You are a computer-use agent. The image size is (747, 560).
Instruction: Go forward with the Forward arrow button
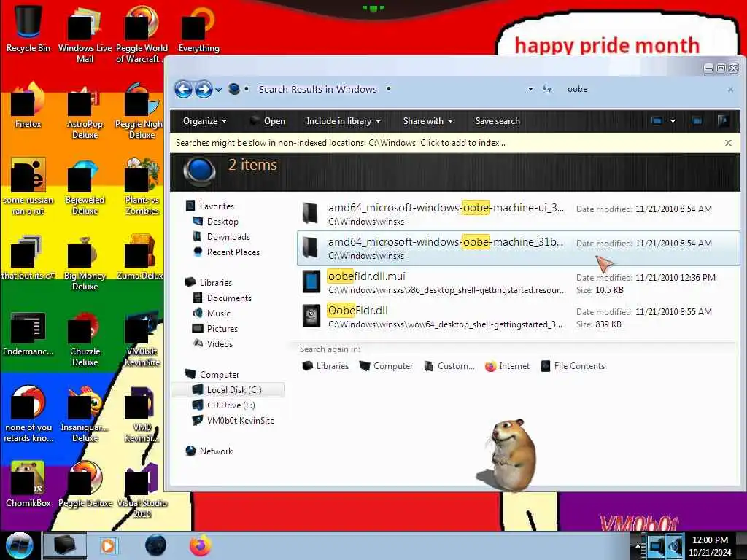point(204,89)
